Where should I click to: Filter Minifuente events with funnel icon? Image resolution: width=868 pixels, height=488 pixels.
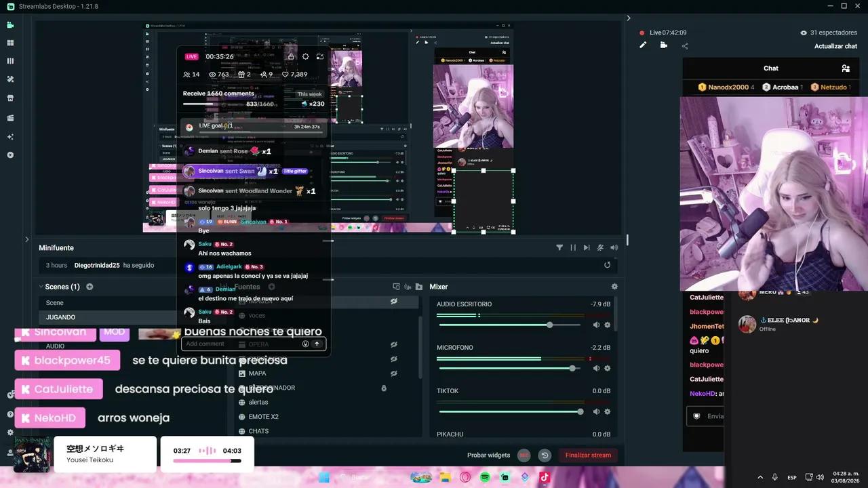pyautogui.click(x=559, y=248)
